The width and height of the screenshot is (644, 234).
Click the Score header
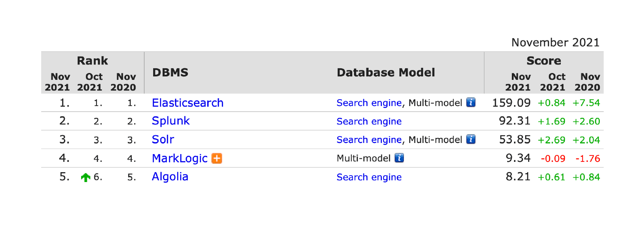(x=544, y=61)
